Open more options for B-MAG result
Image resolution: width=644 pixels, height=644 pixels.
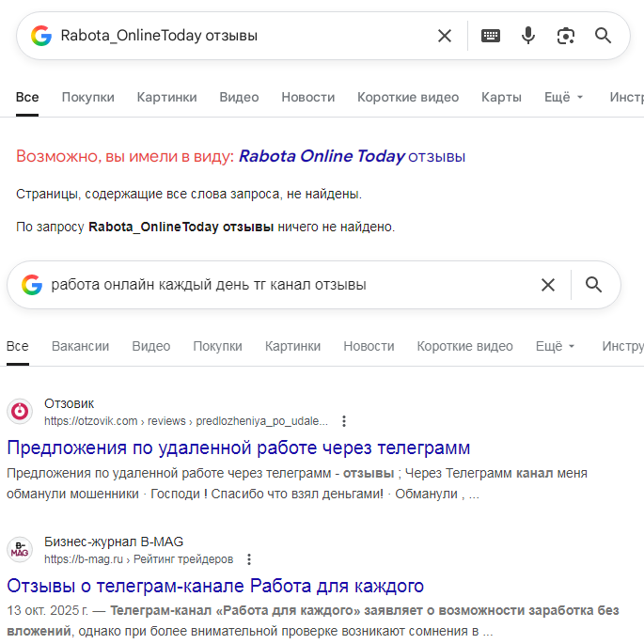(x=249, y=559)
